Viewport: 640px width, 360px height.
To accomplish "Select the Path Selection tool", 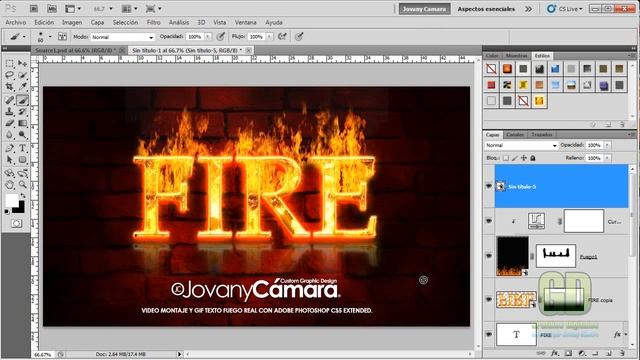I will tap(9, 160).
